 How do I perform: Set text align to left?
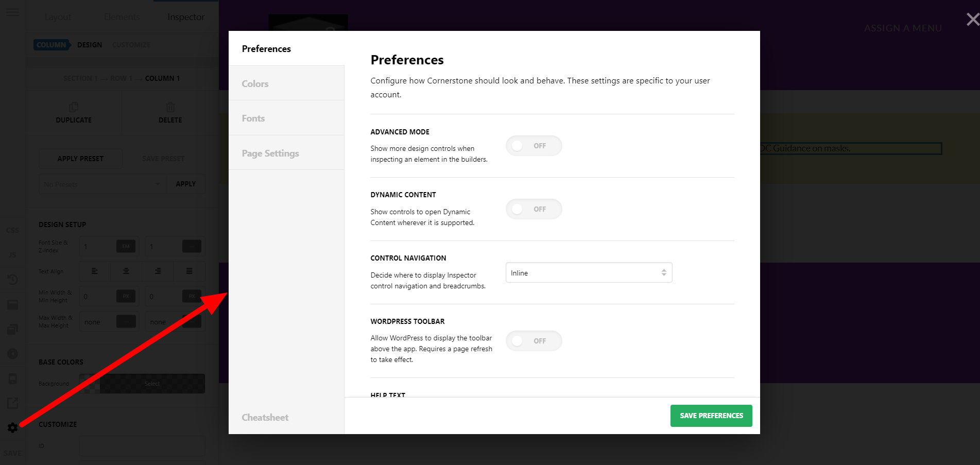[95, 271]
